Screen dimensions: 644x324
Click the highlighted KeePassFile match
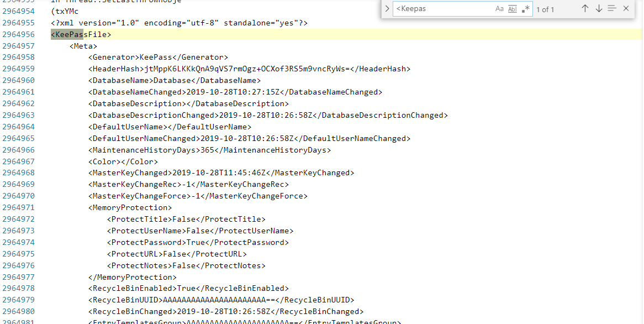(x=80, y=34)
